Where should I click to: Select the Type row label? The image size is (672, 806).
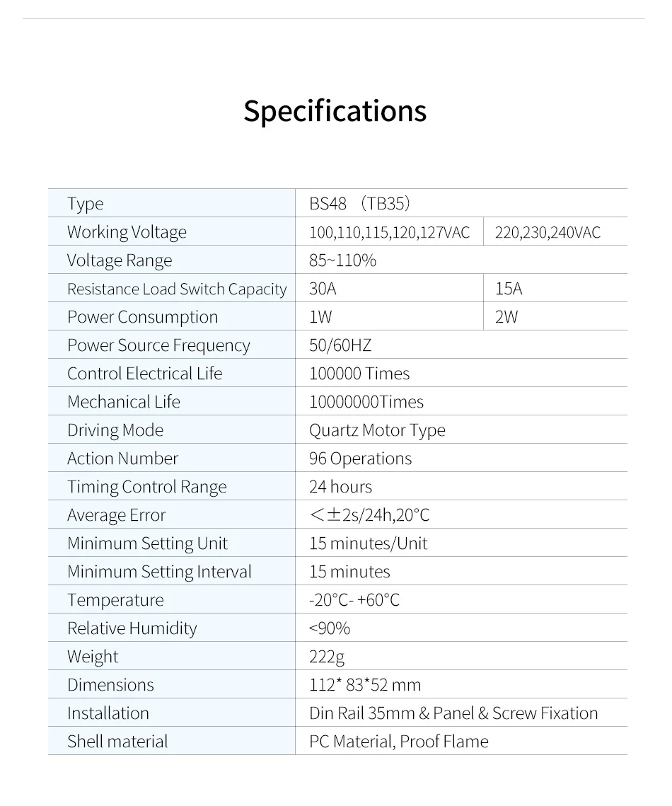point(86,204)
